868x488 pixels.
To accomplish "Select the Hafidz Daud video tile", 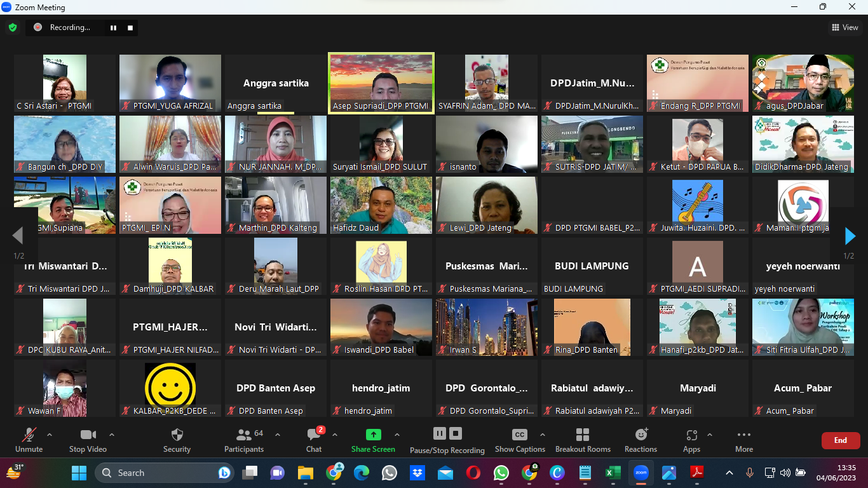I will coord(381,205).
